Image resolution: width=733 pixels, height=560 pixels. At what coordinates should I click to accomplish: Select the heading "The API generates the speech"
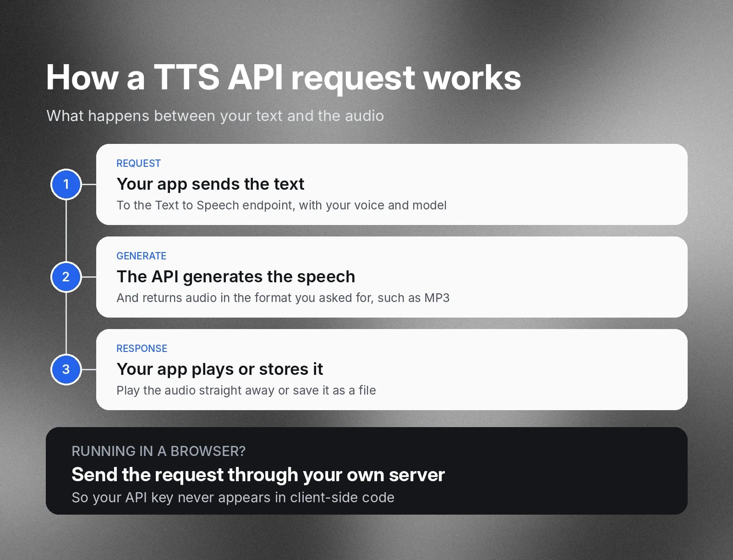tap(236, 277)
